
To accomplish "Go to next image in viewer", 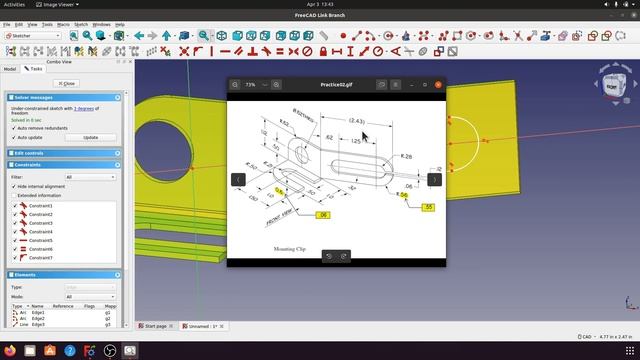I will (434, 180).
